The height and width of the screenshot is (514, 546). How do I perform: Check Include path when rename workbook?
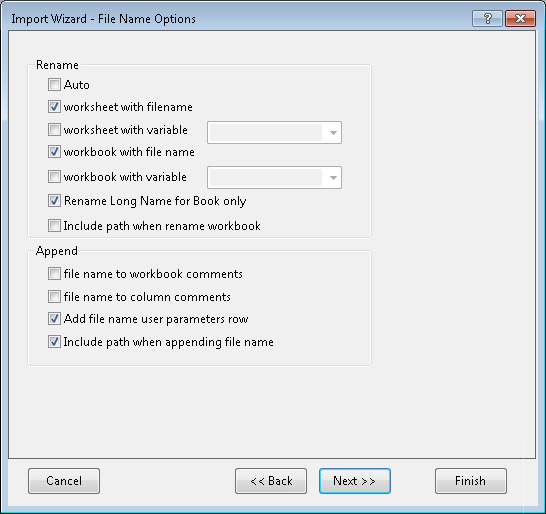point(54,226)
